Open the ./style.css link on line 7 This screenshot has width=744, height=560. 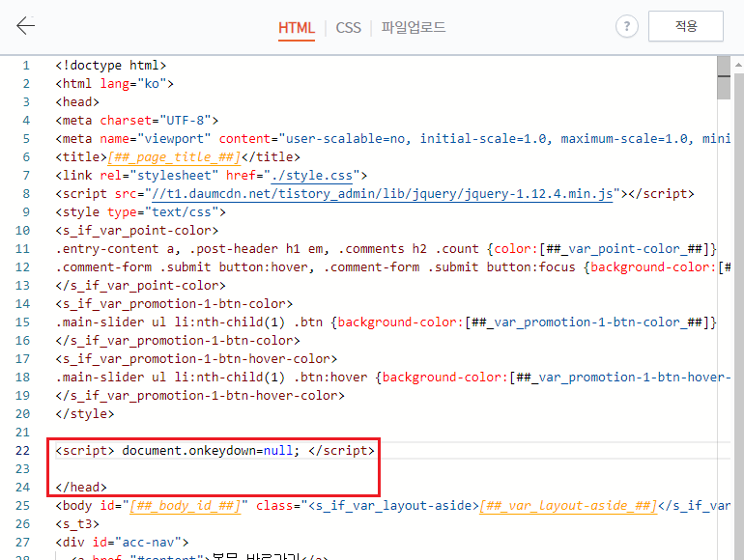(312, 176)
